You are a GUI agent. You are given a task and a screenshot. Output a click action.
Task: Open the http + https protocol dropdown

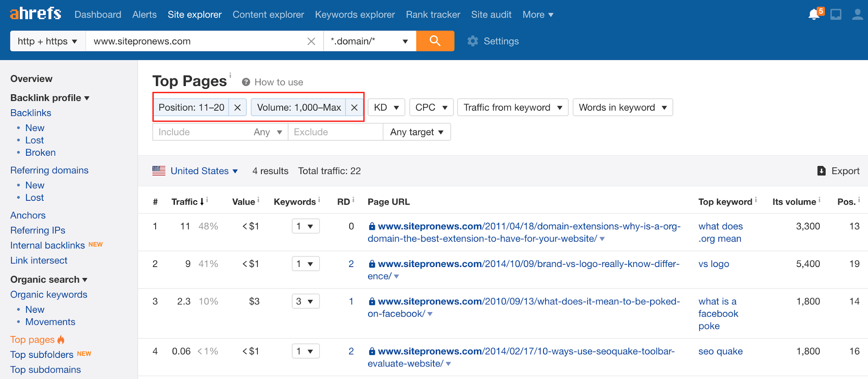(48, 41)
